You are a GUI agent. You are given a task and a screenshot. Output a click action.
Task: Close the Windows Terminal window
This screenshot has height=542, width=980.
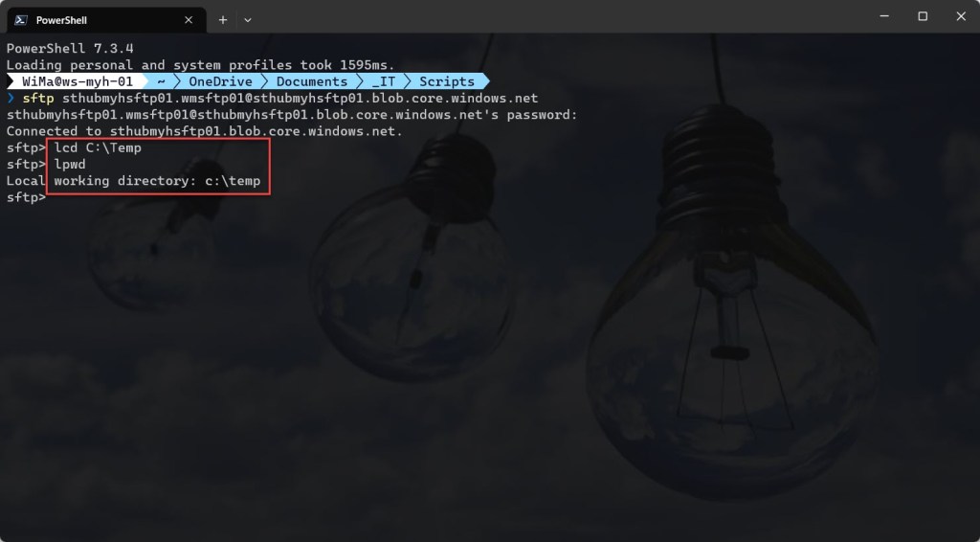(961, 16)
